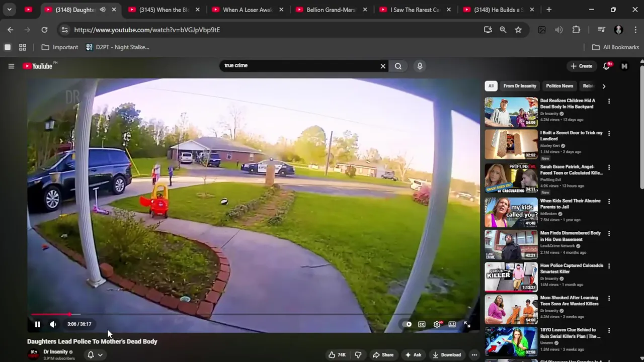Open tab search dropdown arrow
Screen dimensions: 644x362
click(9, 10)
